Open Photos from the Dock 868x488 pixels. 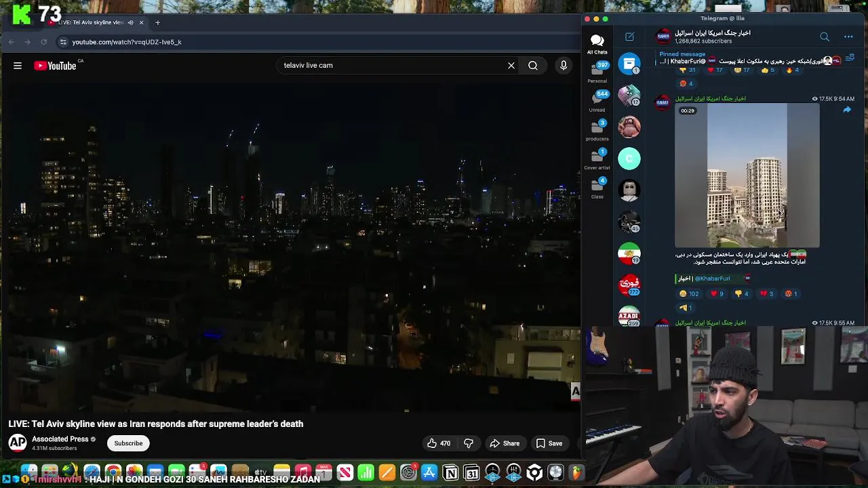[x=134, y=472]
